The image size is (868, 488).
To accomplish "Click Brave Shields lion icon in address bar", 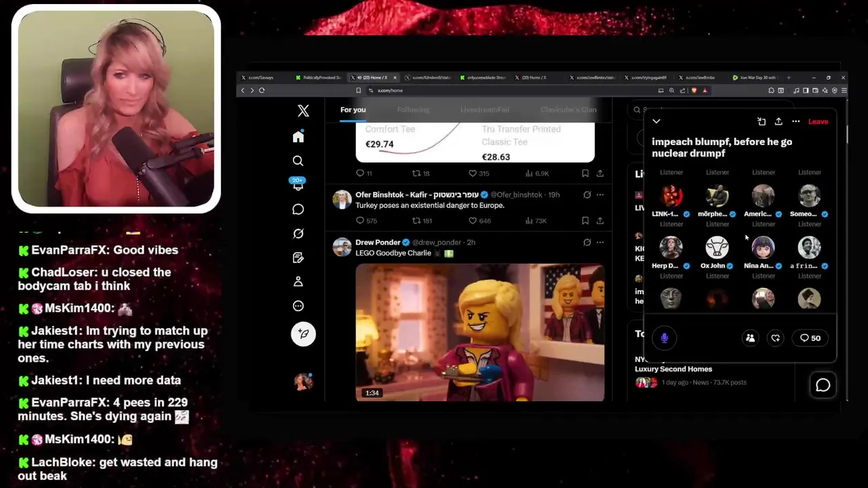I will click(694, 90).
